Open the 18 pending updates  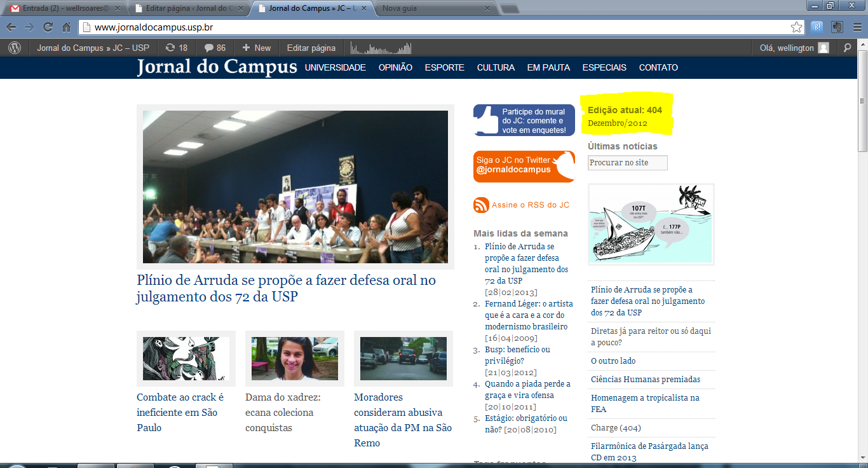176,48
